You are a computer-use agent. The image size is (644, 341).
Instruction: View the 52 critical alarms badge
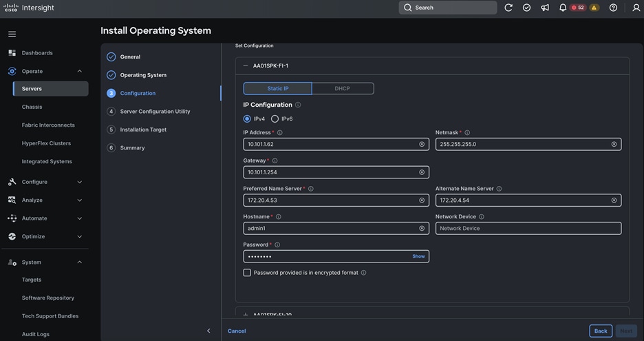[x=578, y=8]
